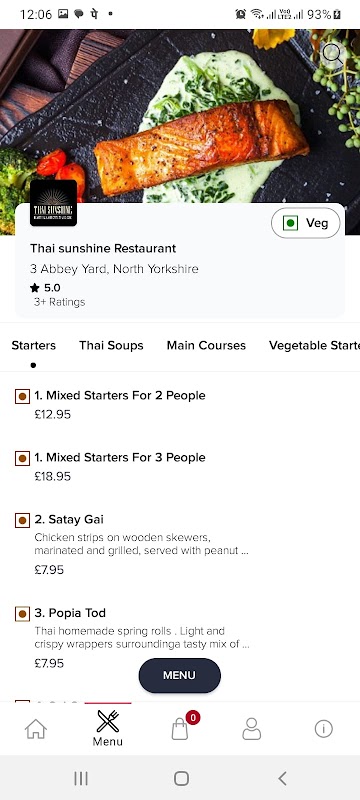Viewport: 360px width, 800px height.
Task: Switch to the Thai Soups tab
Action: [x=111, y=345]
